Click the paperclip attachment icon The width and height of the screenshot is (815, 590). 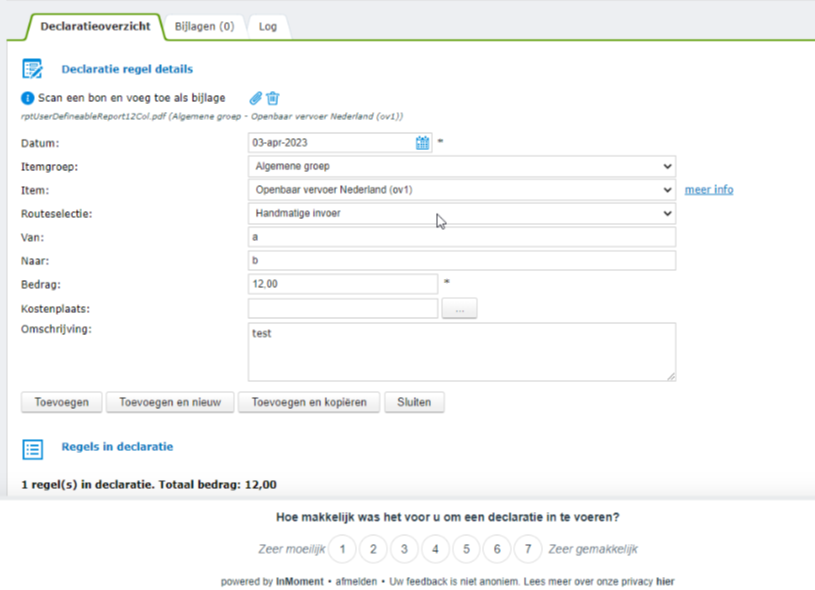pyautogui.click(x=256, y=98)
